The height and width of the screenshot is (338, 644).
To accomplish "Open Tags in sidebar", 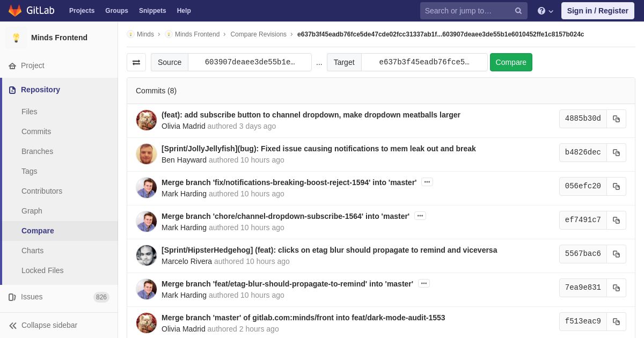I will point(30,171).
